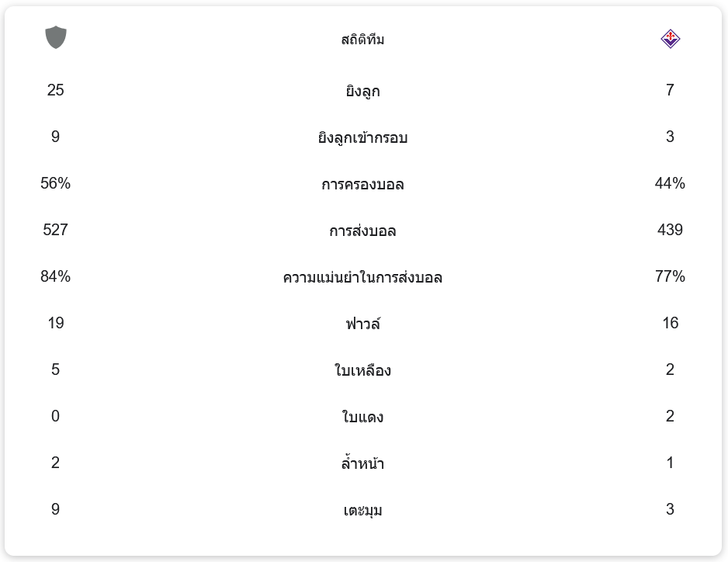Click away passes value 439
Viewport: 728px width, 562px height.
tap(670, 230)
